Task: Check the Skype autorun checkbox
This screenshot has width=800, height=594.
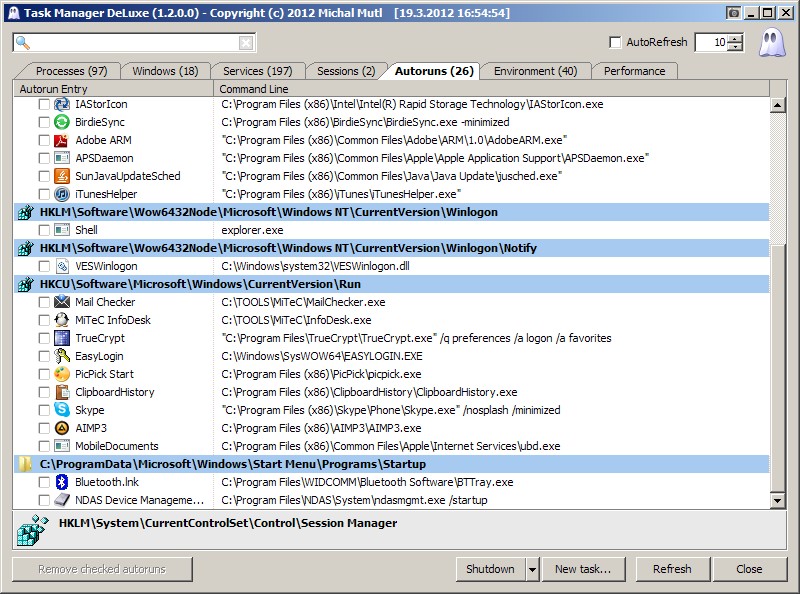Action: coord(44,410)
